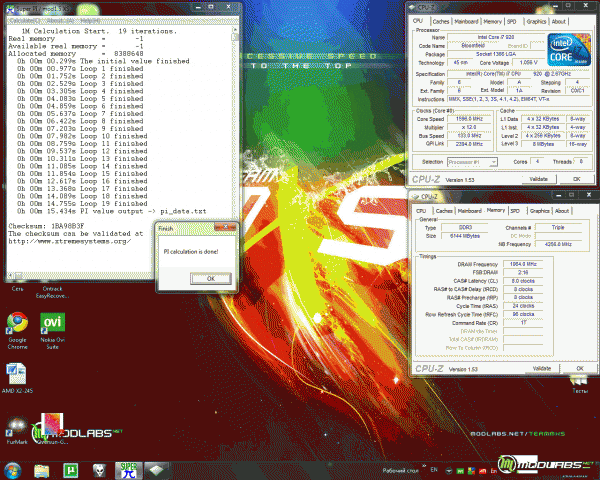Click the Loop 19 finished line
600x480 pixels.
point(82,204)
